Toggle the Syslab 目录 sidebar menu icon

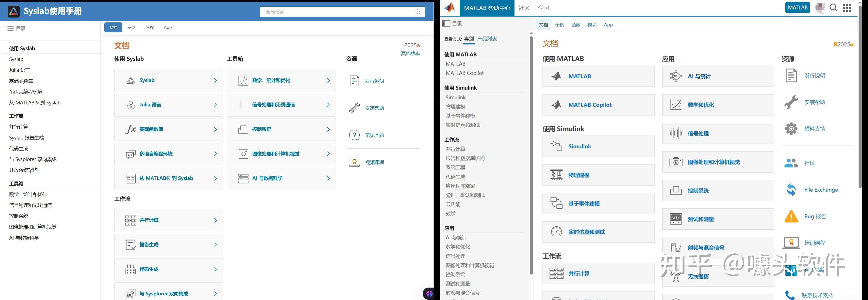(x=11, y=28)
